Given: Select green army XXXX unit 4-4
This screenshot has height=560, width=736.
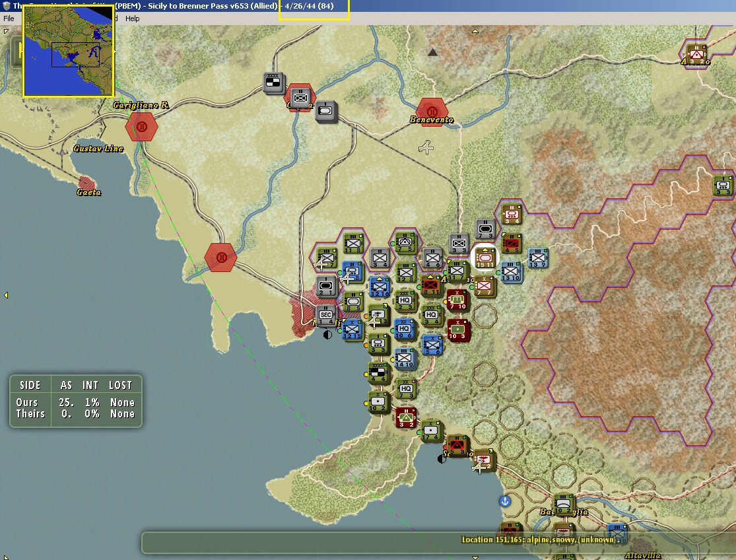Looking at the screenshot, I should coord(378,372).
